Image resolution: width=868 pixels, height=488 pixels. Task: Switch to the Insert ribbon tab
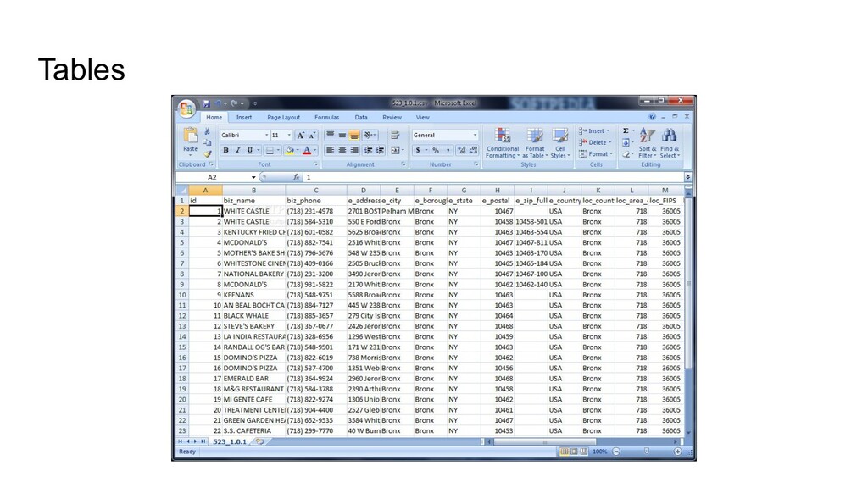(x=244, y=117)
